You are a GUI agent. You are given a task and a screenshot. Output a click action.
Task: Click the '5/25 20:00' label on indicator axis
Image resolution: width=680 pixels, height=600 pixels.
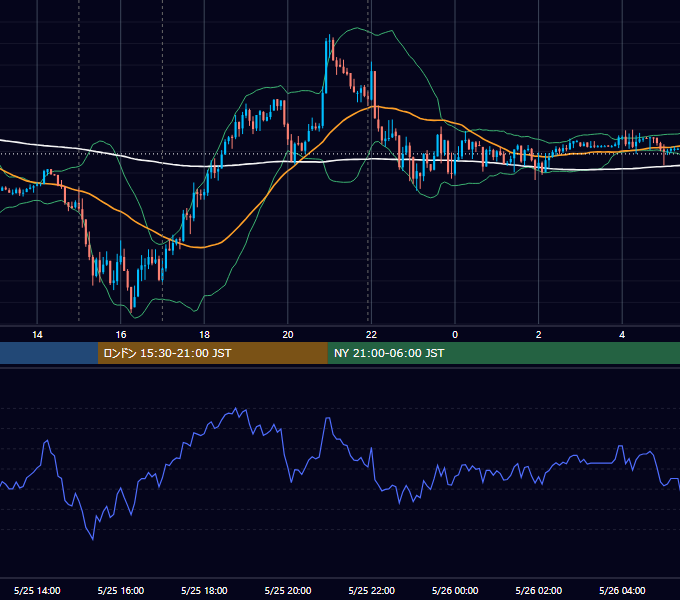[x=288, y=590]
